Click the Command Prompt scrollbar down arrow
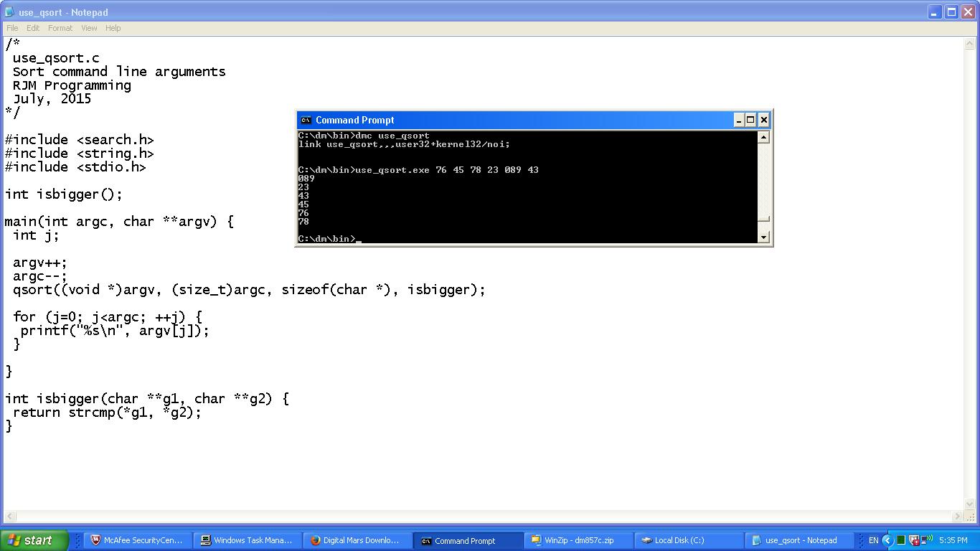 pos(764,237)
